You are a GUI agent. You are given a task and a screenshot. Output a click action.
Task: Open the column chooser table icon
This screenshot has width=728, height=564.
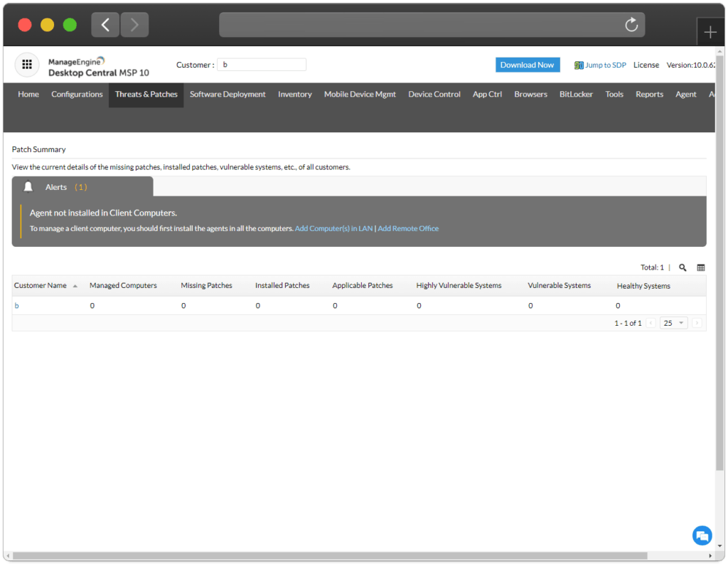701,267
